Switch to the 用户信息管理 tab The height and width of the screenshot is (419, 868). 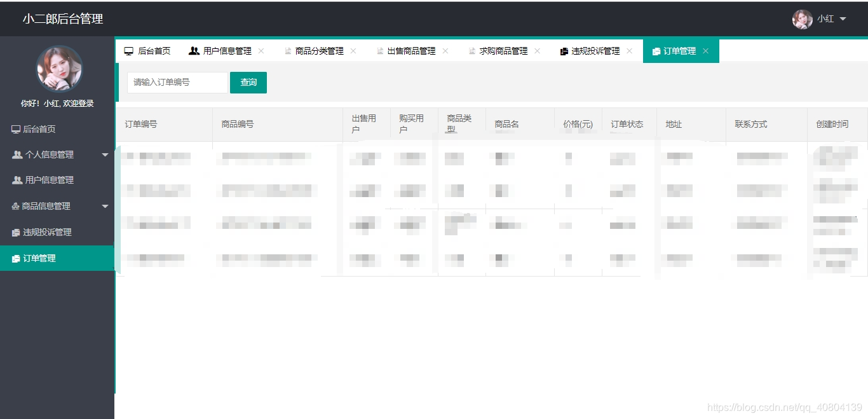click(227, 51)
